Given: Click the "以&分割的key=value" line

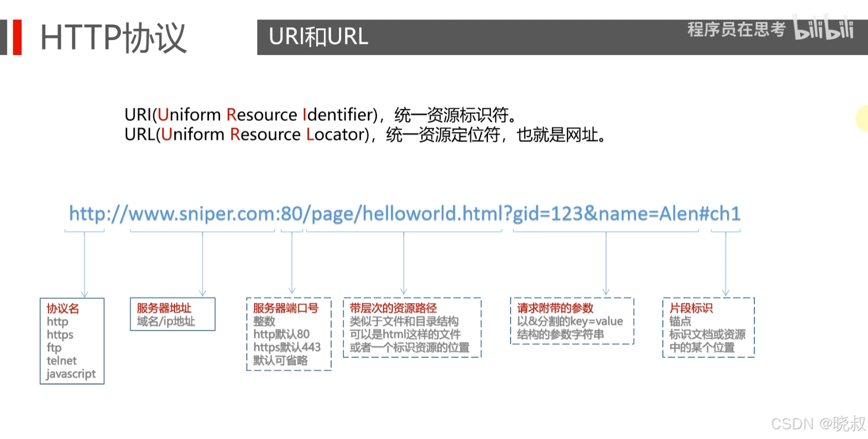Looking at the screenshot, I should pyautogui.click(x=570, y=321).
